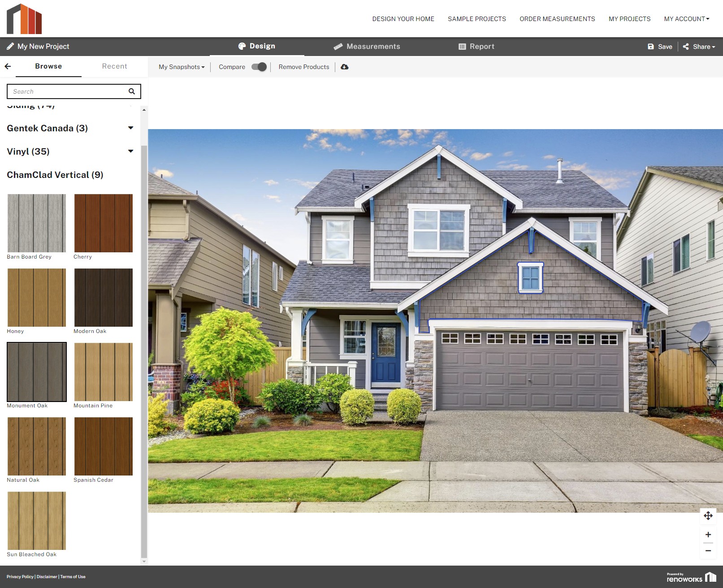Zoom in with the plus icon

pyautogui.click(x=708, y=535)
